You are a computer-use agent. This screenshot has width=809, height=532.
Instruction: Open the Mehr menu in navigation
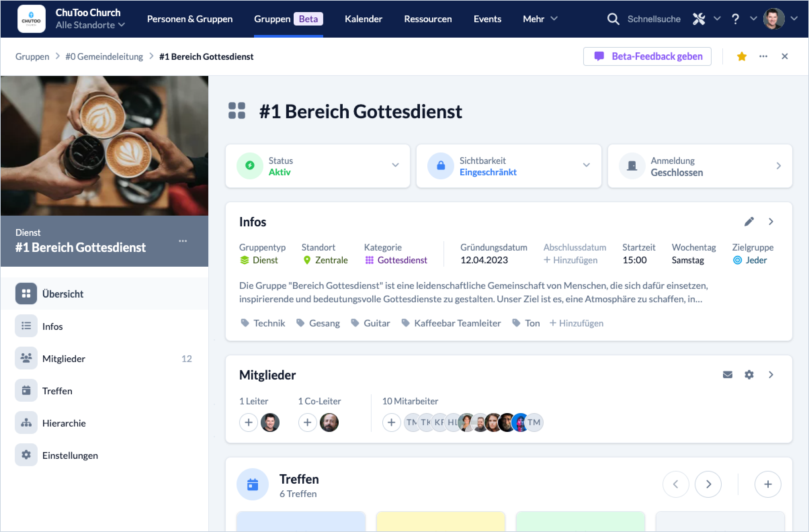click(x=540, y=19)
